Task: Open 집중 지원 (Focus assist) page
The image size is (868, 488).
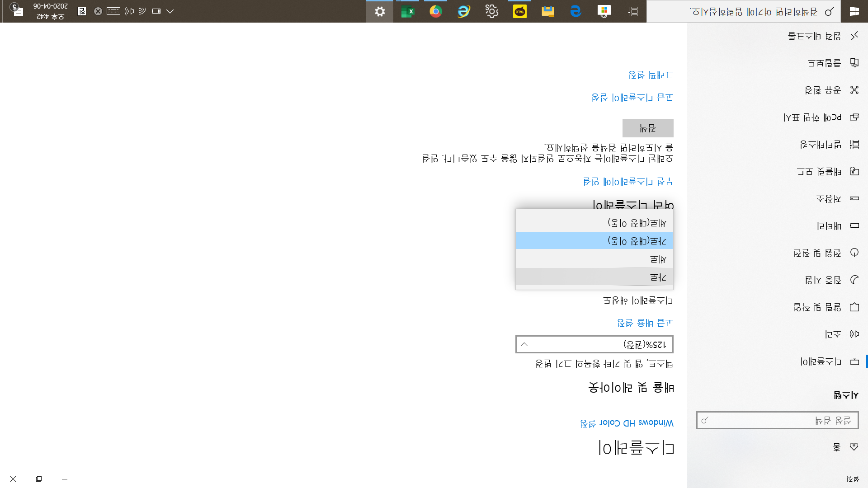Action: click(823, 280)
